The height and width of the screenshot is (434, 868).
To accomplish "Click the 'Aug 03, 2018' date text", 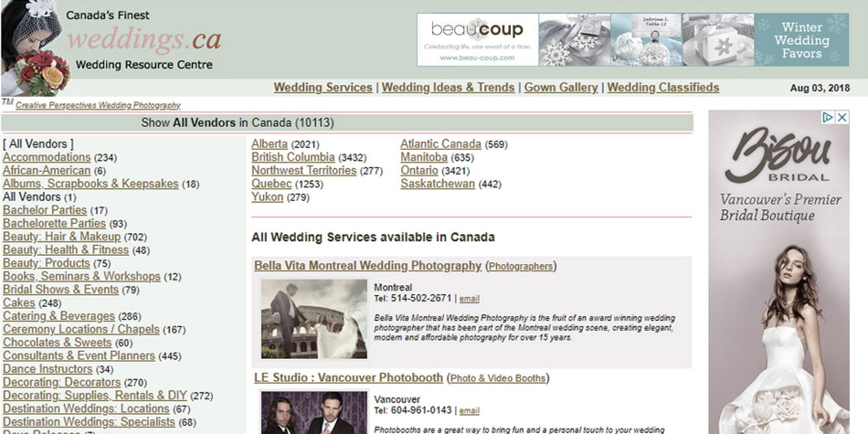I will (820, 88).
